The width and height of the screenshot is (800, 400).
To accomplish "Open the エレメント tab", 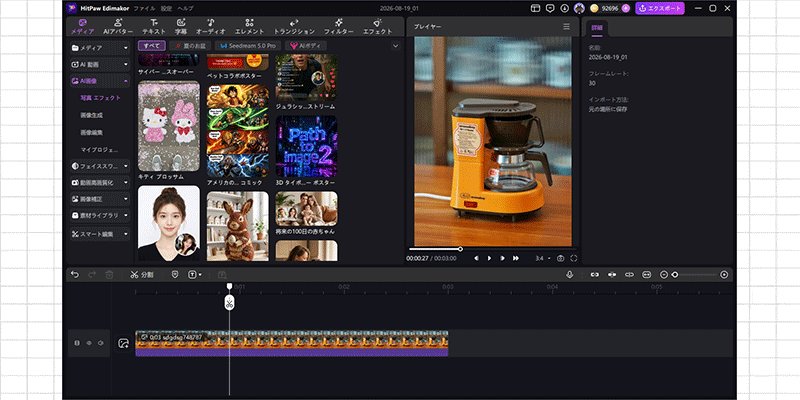I will tap(249, 27).
